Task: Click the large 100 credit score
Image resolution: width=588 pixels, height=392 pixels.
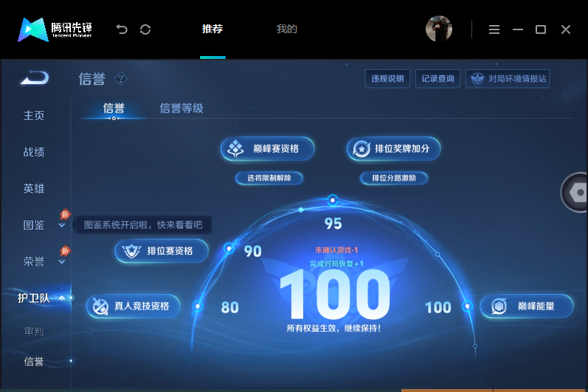Action: (x=335, y=295)
